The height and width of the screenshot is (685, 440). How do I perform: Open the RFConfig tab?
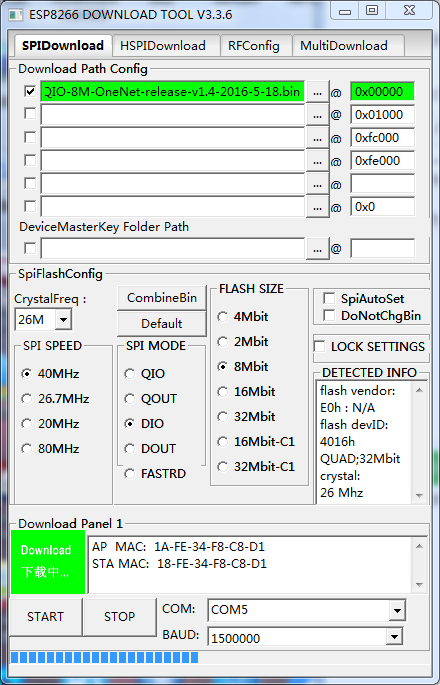(x=254, y=45)
